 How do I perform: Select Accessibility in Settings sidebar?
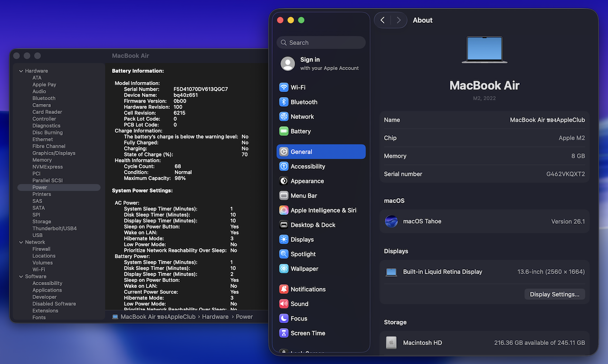[x=308, y=167]
